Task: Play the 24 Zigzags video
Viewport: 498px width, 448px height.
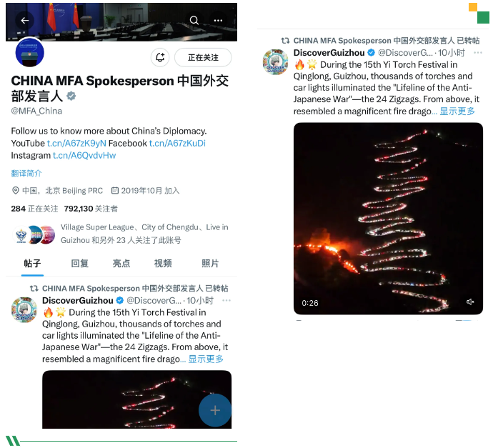Action: [x=388, y=219]
